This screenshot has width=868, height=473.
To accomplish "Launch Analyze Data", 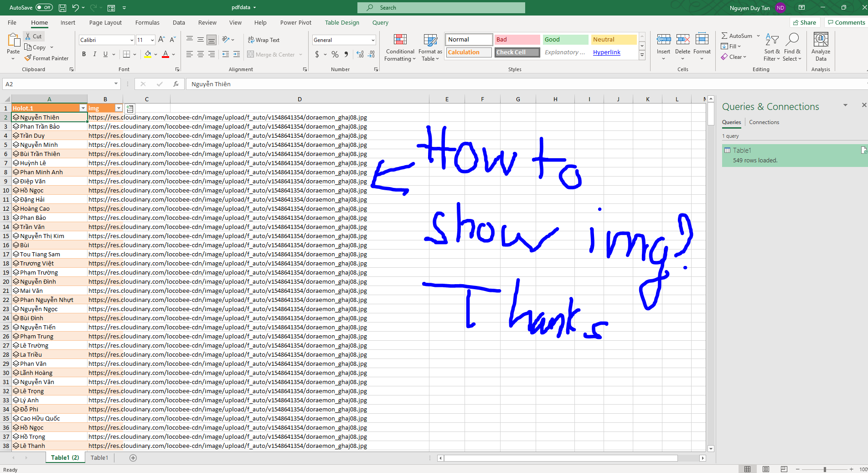I will (820, 47).
